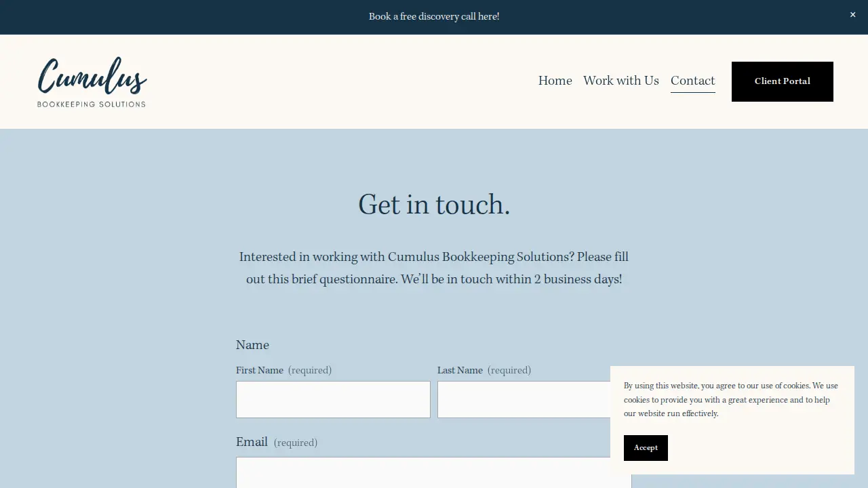
Task: Click the 'Email (required)' label
Action: (277, 442)
